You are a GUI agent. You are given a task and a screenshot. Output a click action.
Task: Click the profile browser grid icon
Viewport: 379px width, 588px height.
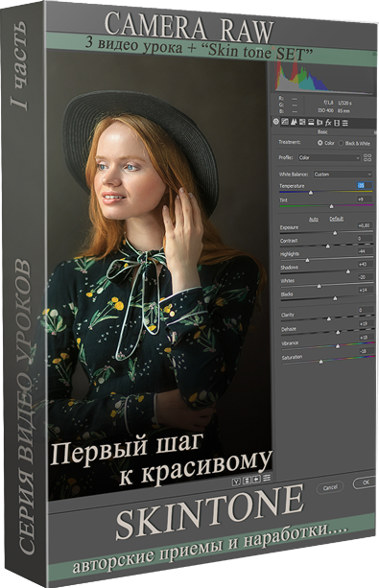[x=367, y=157]
